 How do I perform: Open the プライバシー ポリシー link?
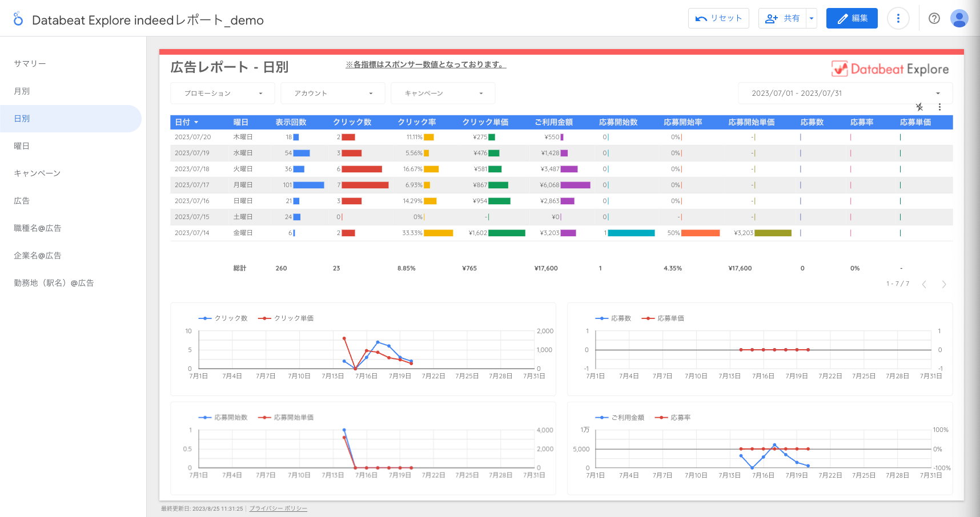click(278, 508)
